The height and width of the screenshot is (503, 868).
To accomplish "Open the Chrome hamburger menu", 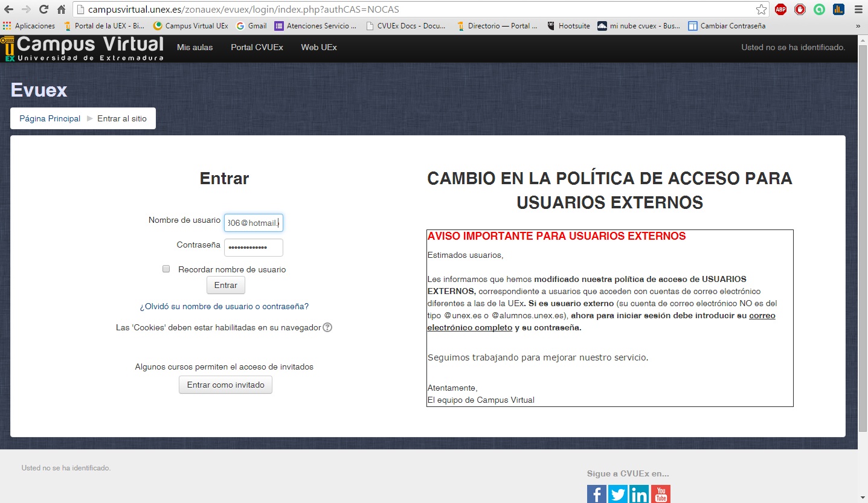I will (x=858, y=10).
